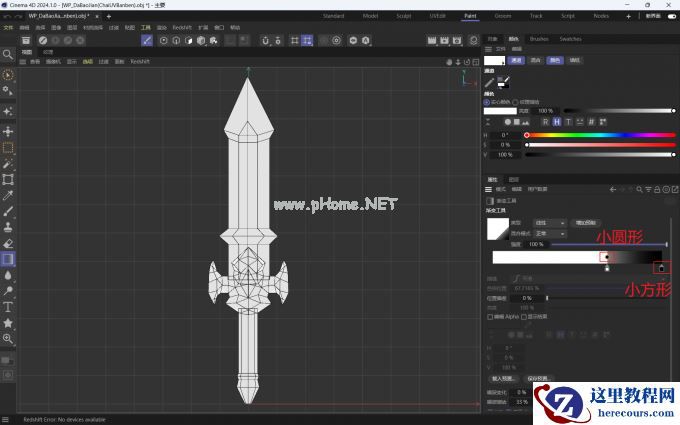Image resolution: width=680 pixels, height=425 pixels.
Task: Select the clone stamp tool
Action: point(8,227)
